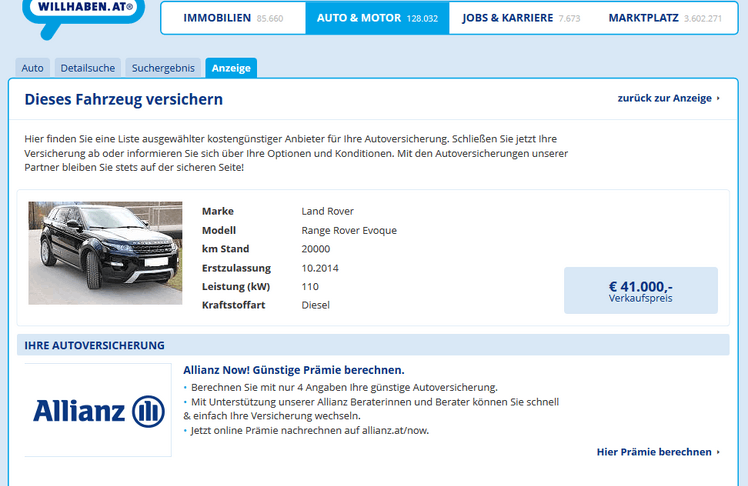This screenshot has height=486, width=748.
Task: Click the Land Rover Marke value
Action: [x=327, y=211]
